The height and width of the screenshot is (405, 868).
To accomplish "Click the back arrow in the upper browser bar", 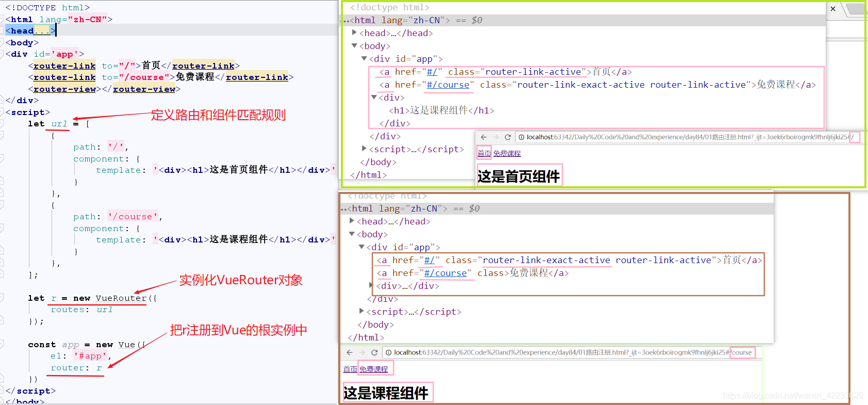I will tap(483, 137).
